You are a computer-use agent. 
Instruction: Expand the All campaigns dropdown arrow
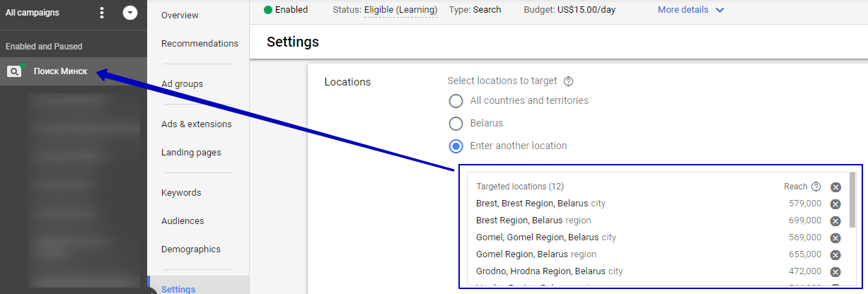pyautogui.click(x=130, y=13)
